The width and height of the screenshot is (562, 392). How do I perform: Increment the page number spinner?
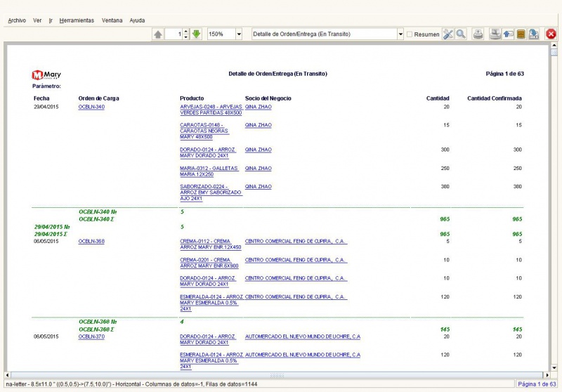point(186,32)
